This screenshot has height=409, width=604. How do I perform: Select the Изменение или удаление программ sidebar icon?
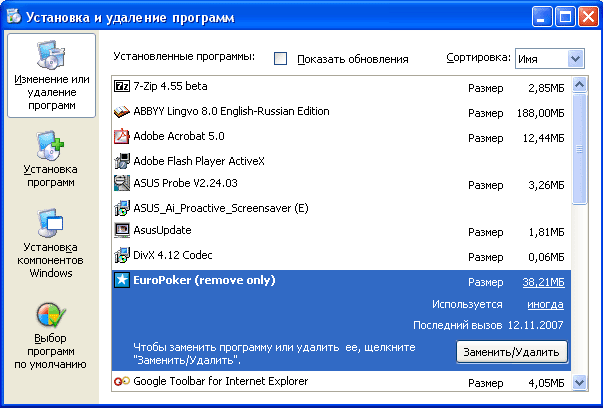(51, 75)
